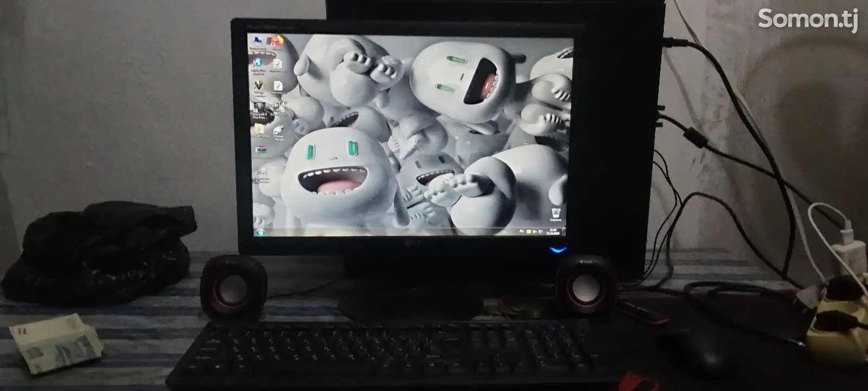Click the Show desktop strip
The height and width of the screenshot is (391, 868).
[x=564, y=232]
